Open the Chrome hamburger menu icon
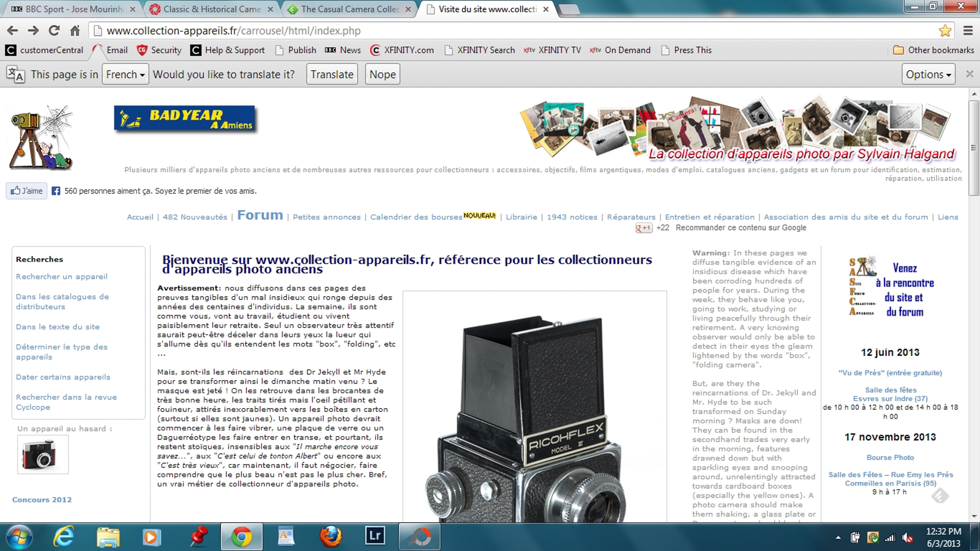This screenshot has width=980, height=551. 968,31
